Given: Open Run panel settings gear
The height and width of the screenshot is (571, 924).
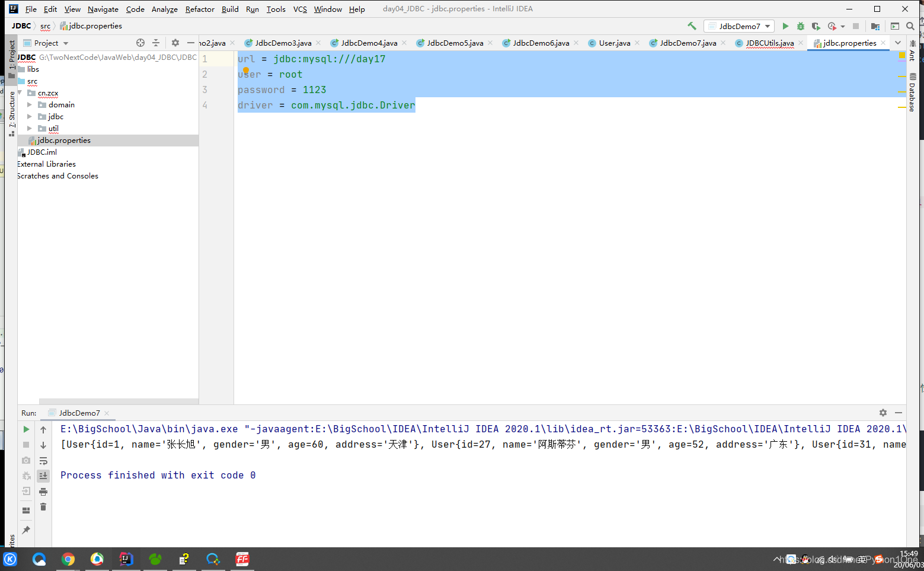Looking at the screenshot, I should click(883, 413).
